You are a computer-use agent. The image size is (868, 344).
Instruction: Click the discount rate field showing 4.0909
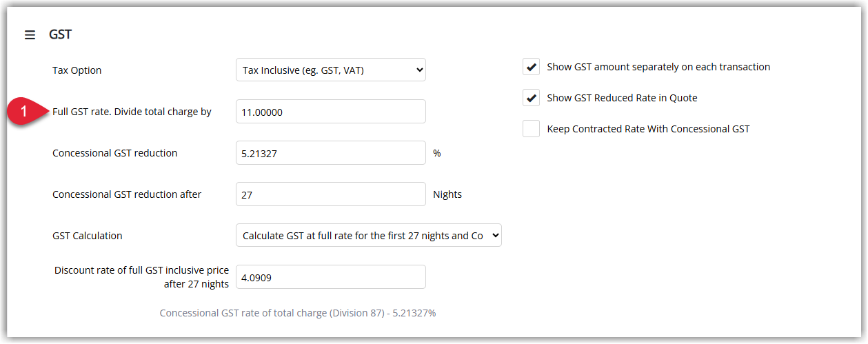(x=331, y=276)
